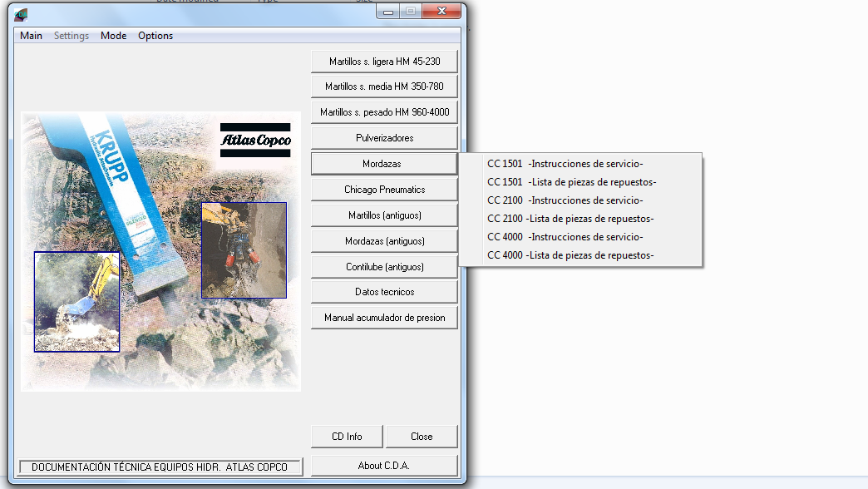Open About C.D.A. dialog
Screen dimensions: 868x489
click(x=384, y=466)
